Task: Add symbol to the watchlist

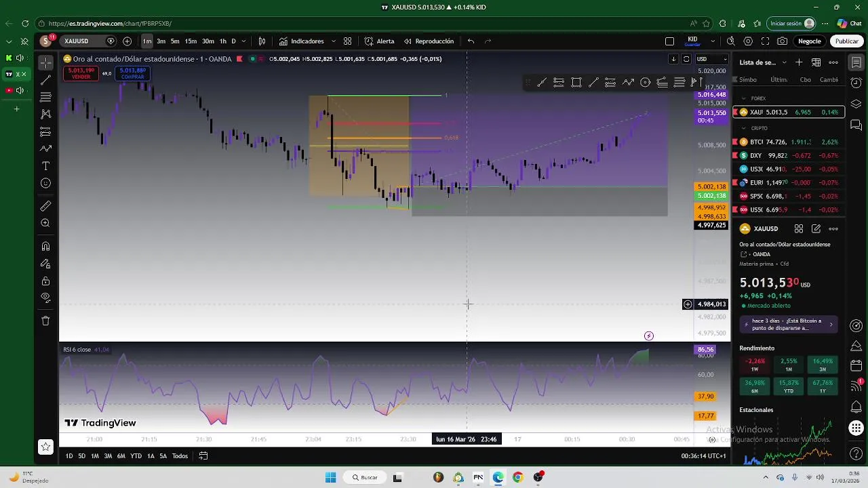Action: point(799,62)
